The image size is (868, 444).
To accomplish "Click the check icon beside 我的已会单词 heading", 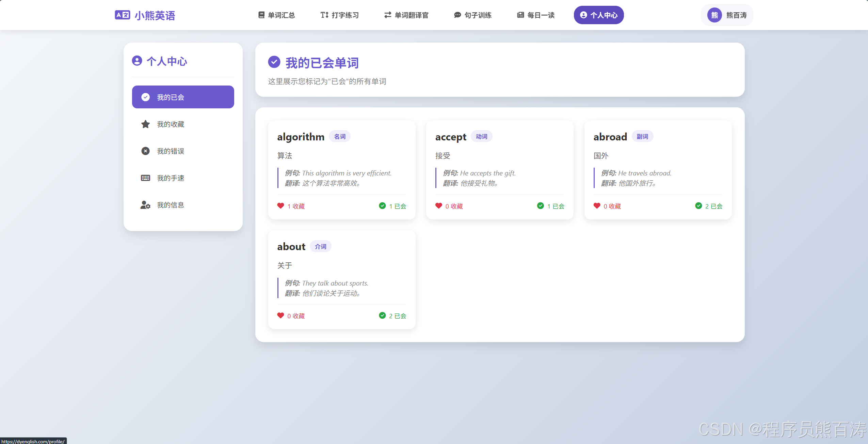I will 274,62.
